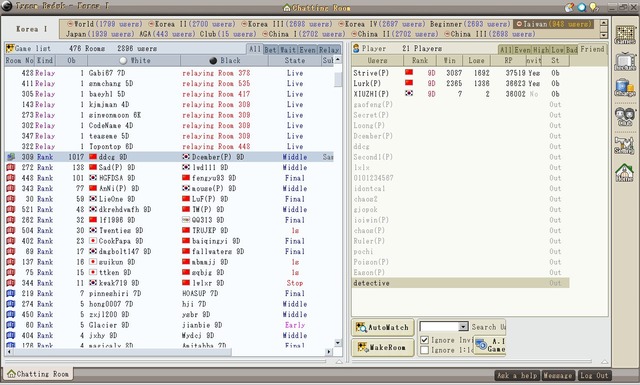Image resolution: width=640 pixels, height=385 pixels.
Task: Click the Log Out button
Action: pyautogui.click(x=594, y=375)
